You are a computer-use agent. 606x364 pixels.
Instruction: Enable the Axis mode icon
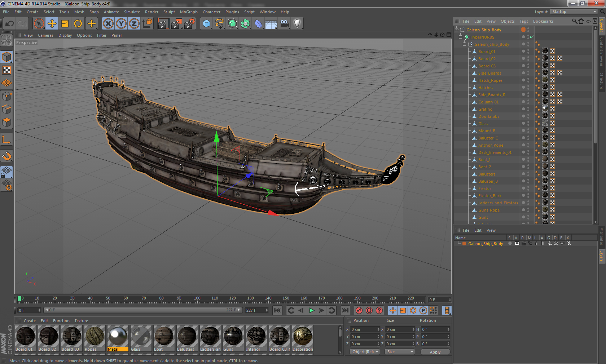7,139
